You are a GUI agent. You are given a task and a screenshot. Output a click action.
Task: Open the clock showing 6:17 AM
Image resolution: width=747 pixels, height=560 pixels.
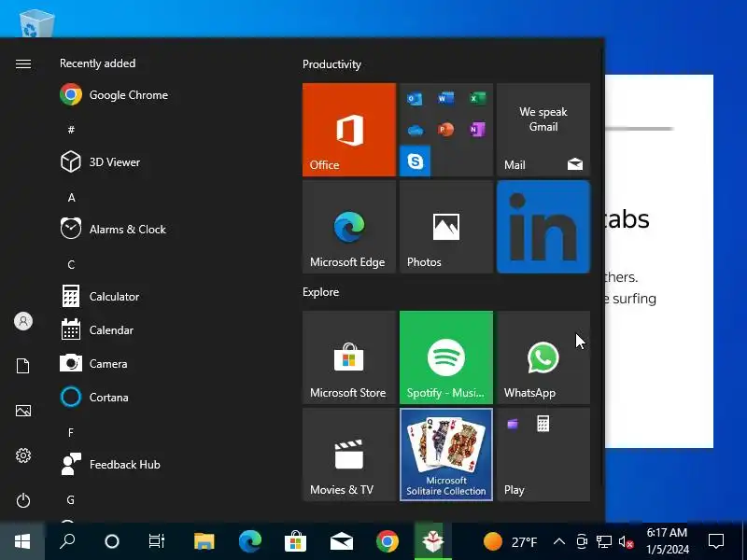(667, 541)
